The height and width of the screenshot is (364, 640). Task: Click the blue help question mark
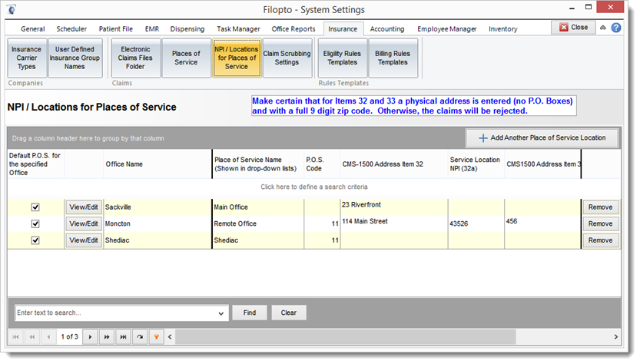point(615,28)
